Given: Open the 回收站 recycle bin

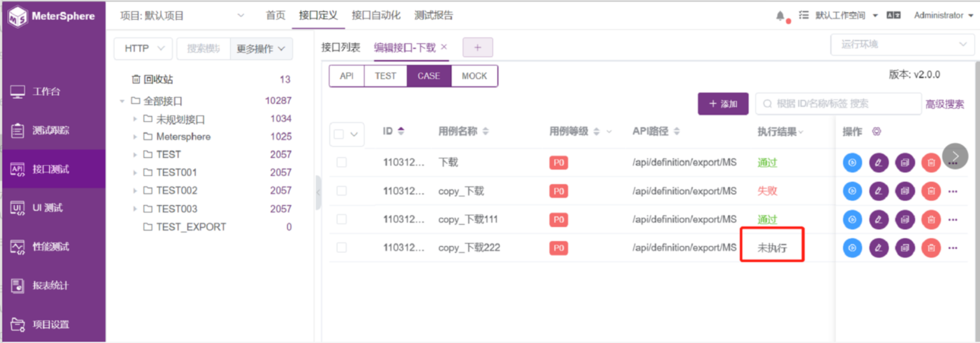Looking at the screenshot, I should 152,79.
